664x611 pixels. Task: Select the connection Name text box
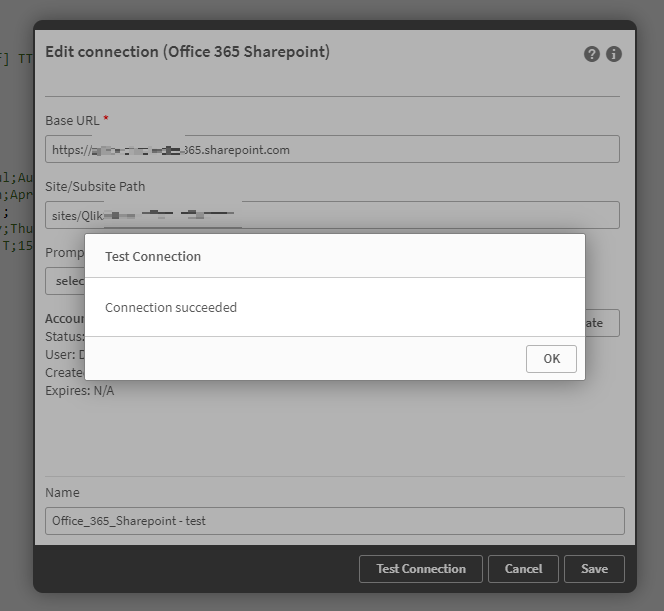pos(334,520)
